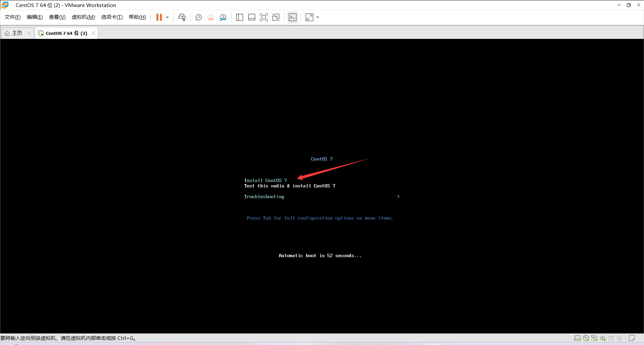This screenshot has height=345, width=644.
Task: Revert the virtual machine to its snapshot
Action: point(211,17)
